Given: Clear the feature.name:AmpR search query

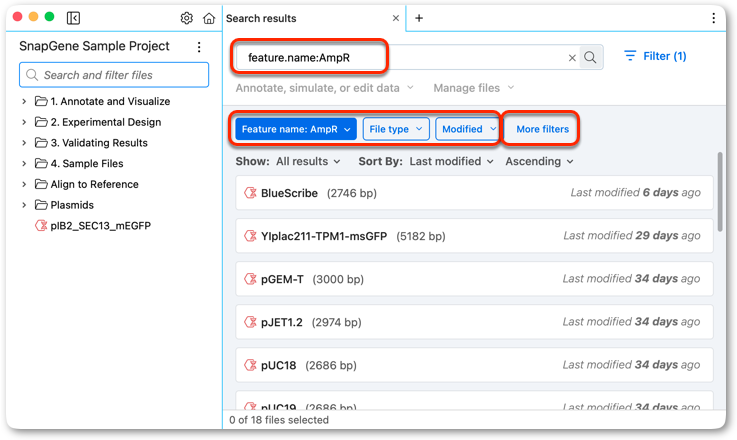Looking at the screenshot, I should 572,58.
